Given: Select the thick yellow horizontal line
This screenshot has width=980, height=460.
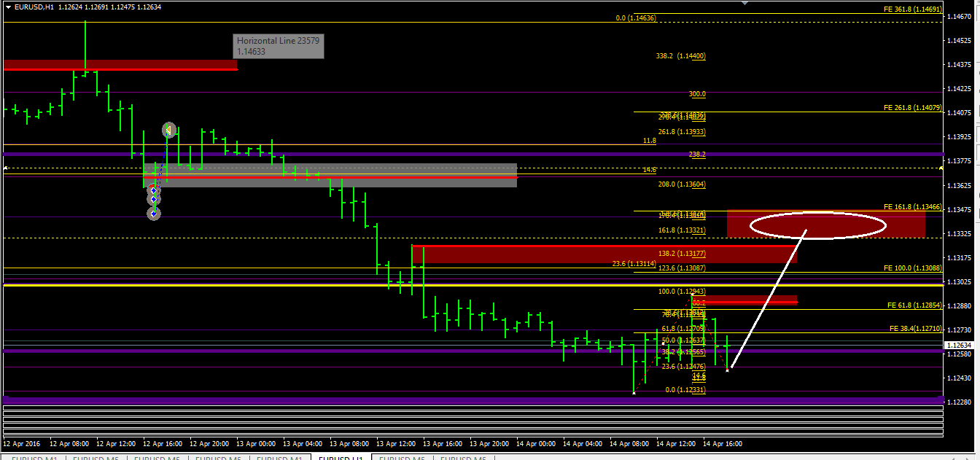Looking at the screenshot, I should [x=472, y=286].
